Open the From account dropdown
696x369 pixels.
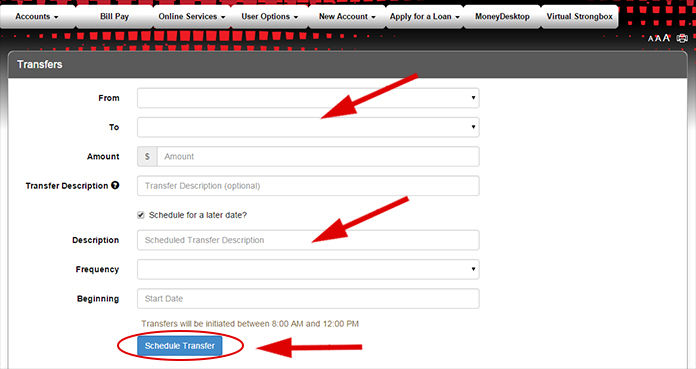[x=308, y=98]
